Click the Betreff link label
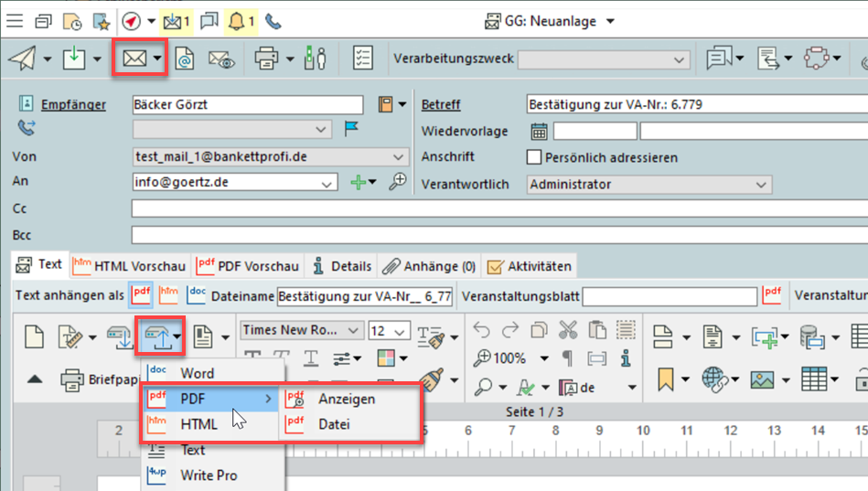The height and width of the screenshot is (491, 868). point(441,104)
